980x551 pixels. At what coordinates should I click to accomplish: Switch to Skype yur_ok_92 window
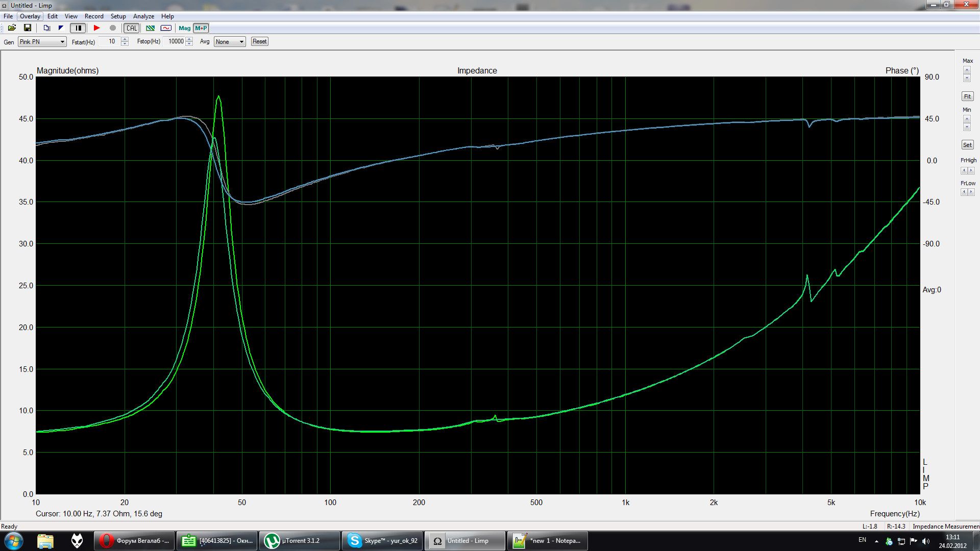382,541
